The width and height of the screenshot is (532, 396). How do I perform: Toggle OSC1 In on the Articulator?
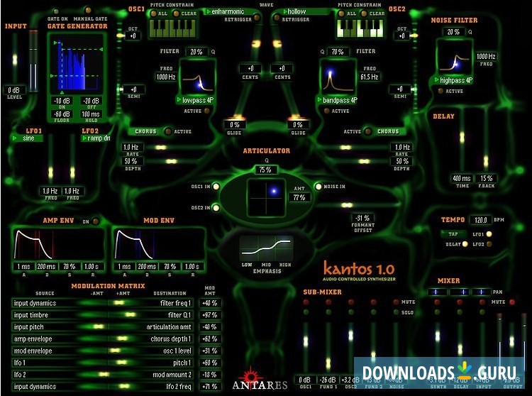(x=216, y=187)
